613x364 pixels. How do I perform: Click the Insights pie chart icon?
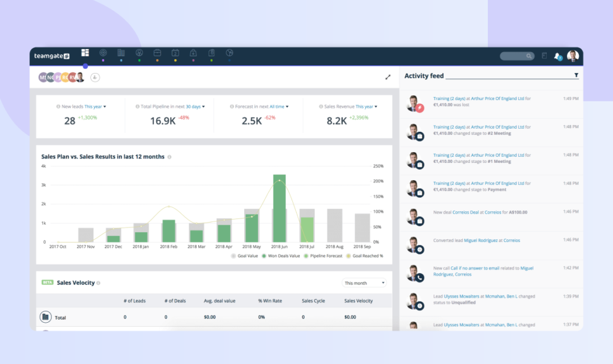229,53
